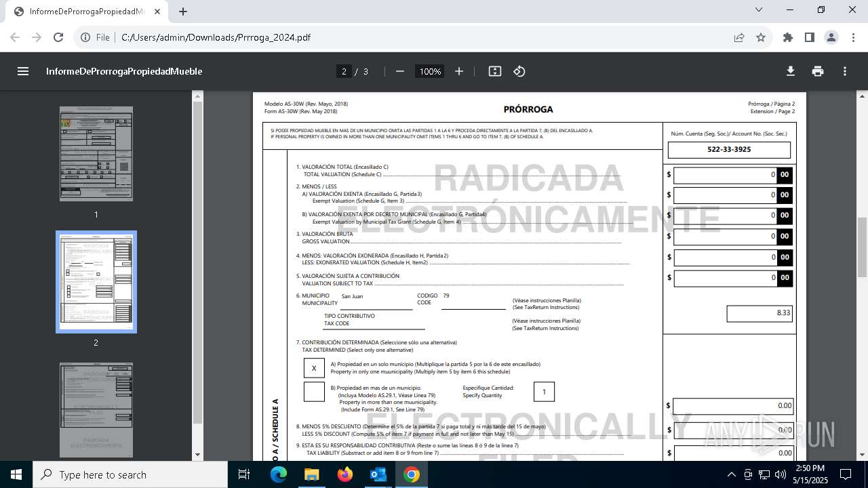Open File Explorer from taskbar

(x=311, y=474)
